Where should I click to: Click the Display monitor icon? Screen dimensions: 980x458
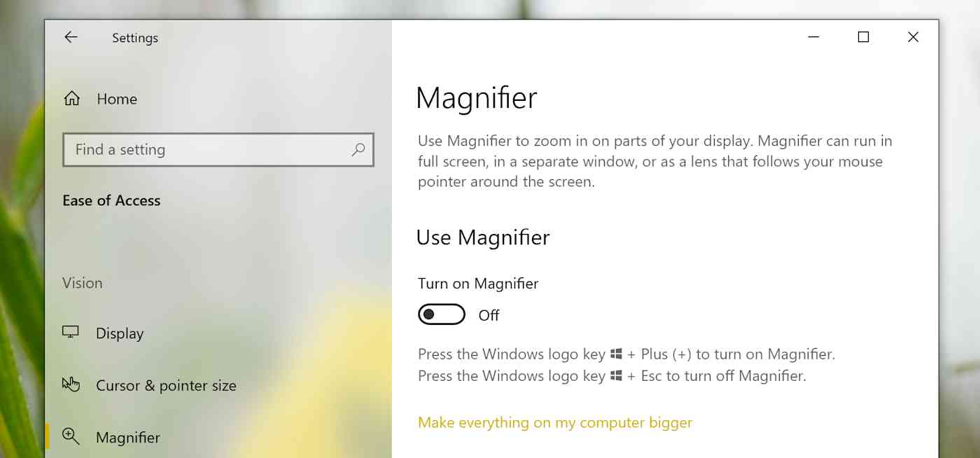tap(71, 333)
